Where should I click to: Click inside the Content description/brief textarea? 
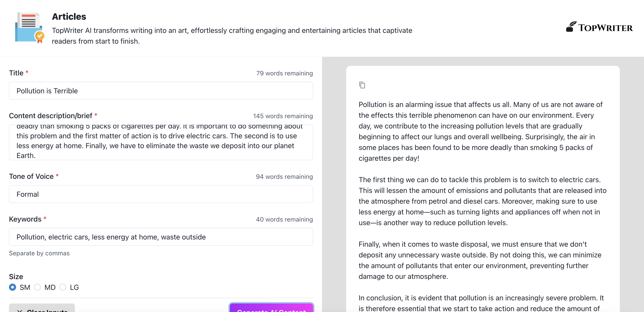161,142
